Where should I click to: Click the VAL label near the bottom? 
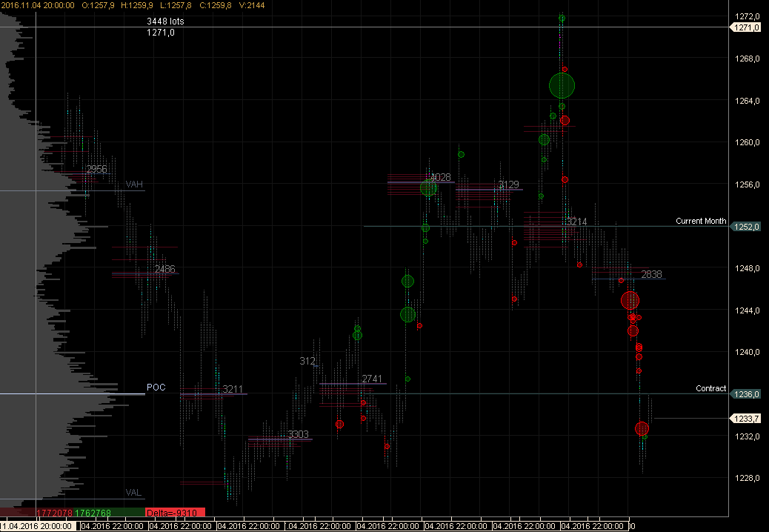click(x=133, y=492)
